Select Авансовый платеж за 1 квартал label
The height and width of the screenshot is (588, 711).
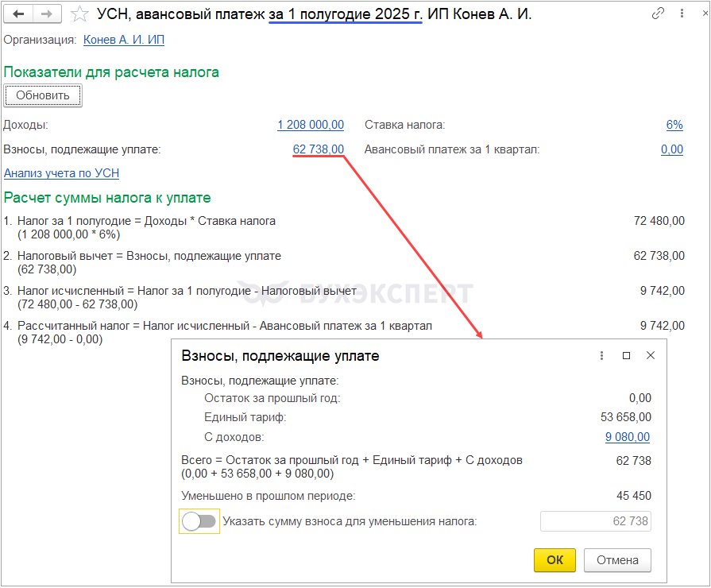tap(452, 149)
